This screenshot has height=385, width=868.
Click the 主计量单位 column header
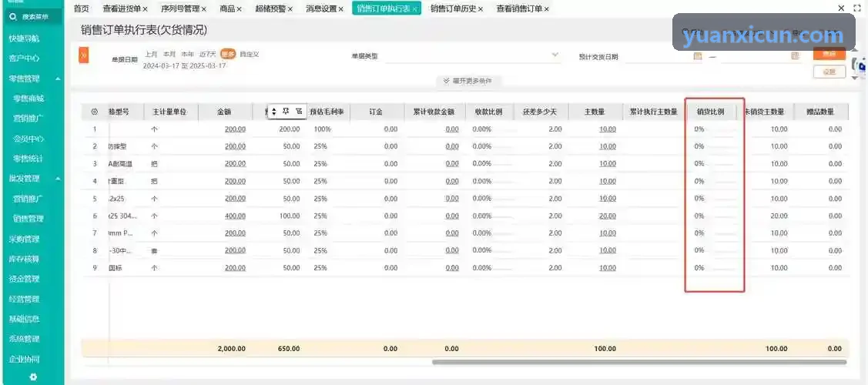click(x=169, y=112)
